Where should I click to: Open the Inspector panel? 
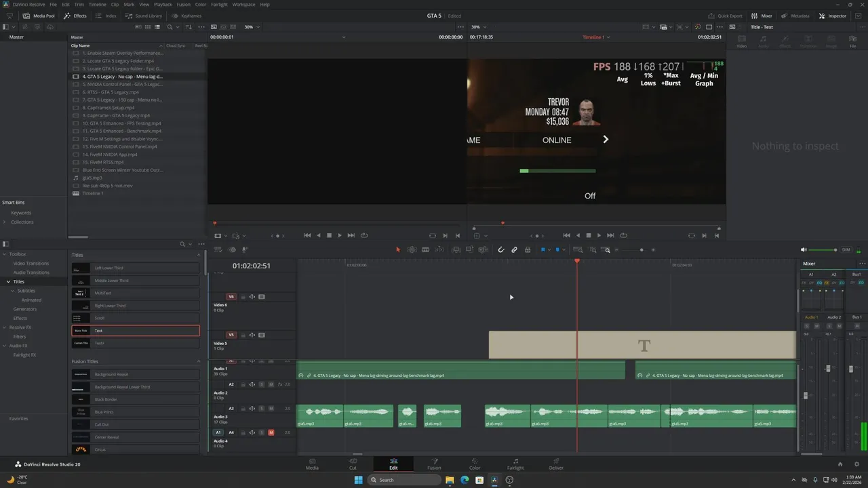tap(833, 16)
